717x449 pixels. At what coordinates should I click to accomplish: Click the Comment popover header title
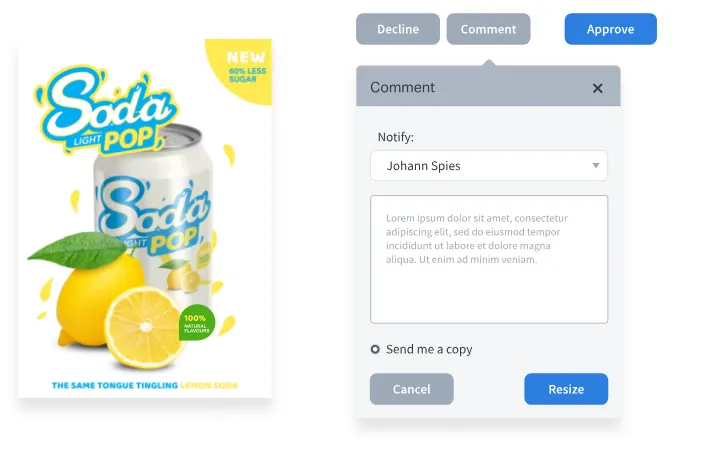[402, 87]
